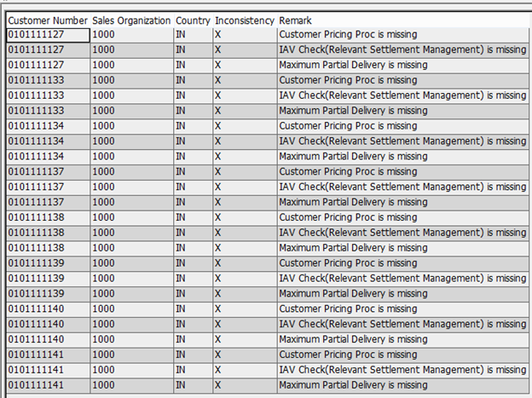
Task: Select the last row's 0101111141 customer number cell
Action: tap(48, 385)
